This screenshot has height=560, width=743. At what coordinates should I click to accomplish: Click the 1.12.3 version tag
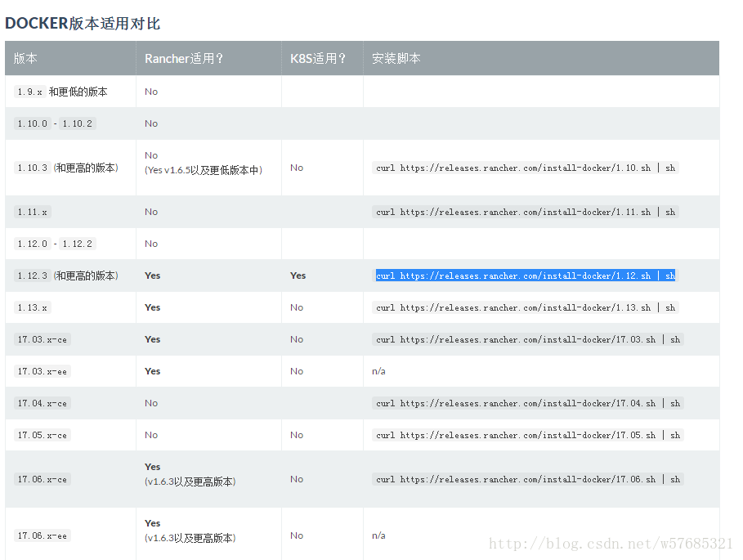pos(32,276)
